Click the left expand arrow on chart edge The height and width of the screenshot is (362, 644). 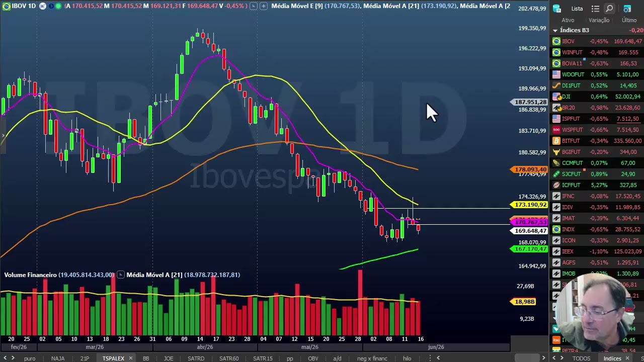point(3,135)
